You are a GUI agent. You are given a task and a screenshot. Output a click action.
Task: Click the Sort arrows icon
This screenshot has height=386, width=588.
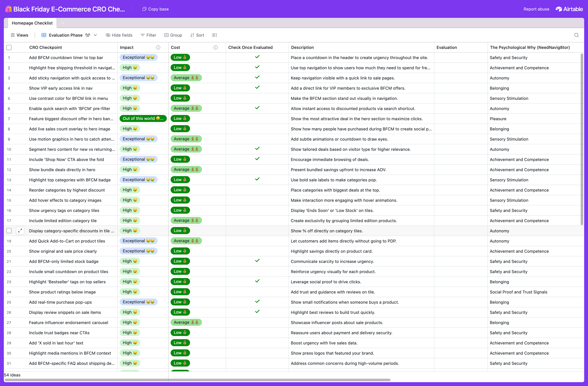pos(192,35)
